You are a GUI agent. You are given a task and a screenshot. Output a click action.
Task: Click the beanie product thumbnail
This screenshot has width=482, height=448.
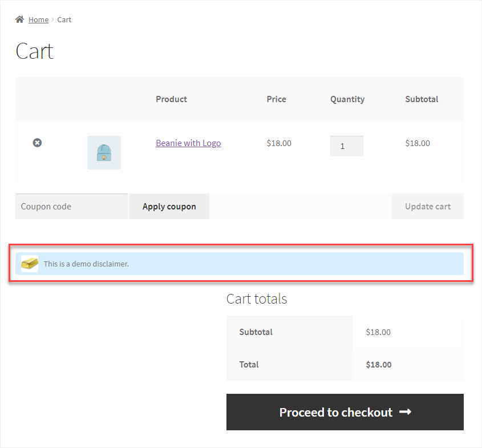104,152
